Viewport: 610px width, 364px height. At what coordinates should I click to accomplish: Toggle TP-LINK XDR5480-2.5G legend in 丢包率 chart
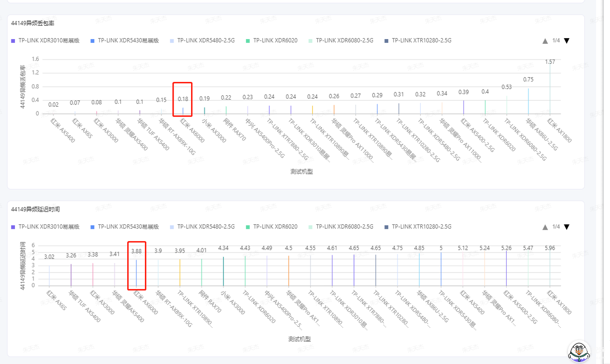coord(202,40)
